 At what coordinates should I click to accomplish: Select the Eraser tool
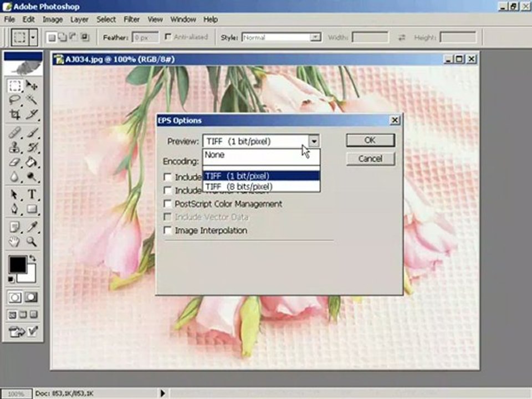(x=14, y=162)
